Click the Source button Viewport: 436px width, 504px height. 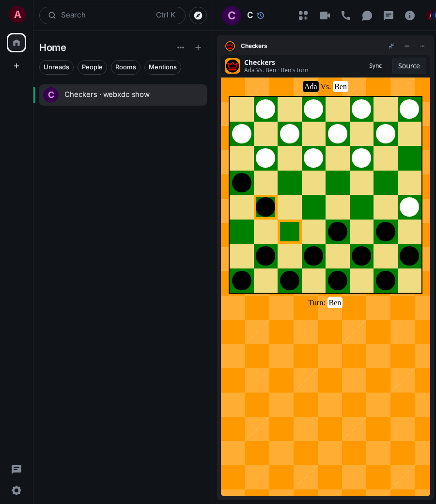click(x=409, y=66)
